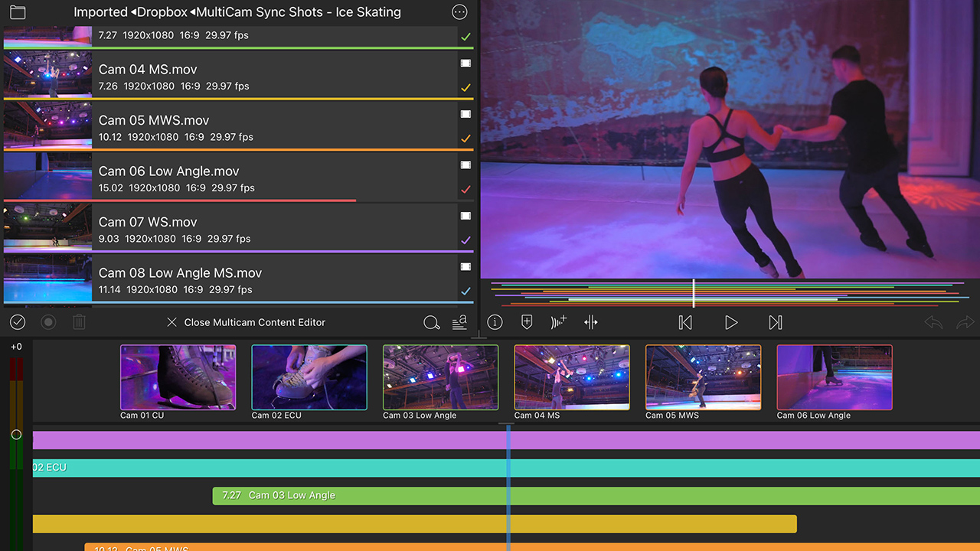Switch to Cam 04 MS angle thumbnail
This screenshot has width=980, height=551.
point(572,377)
